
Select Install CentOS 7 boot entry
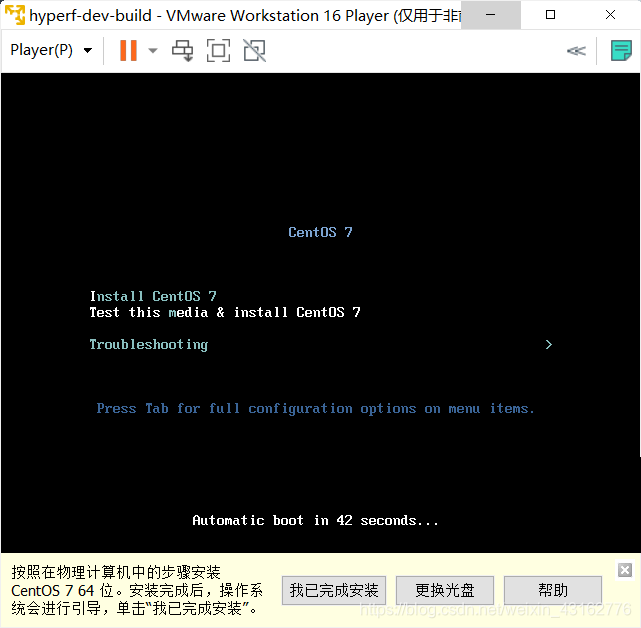click(x=153, y=296)
